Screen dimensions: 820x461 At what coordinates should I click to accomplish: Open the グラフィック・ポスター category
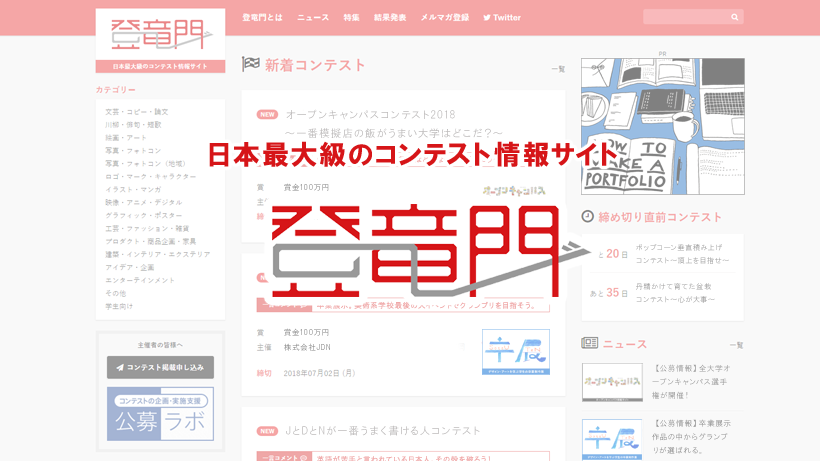(143, 215)
